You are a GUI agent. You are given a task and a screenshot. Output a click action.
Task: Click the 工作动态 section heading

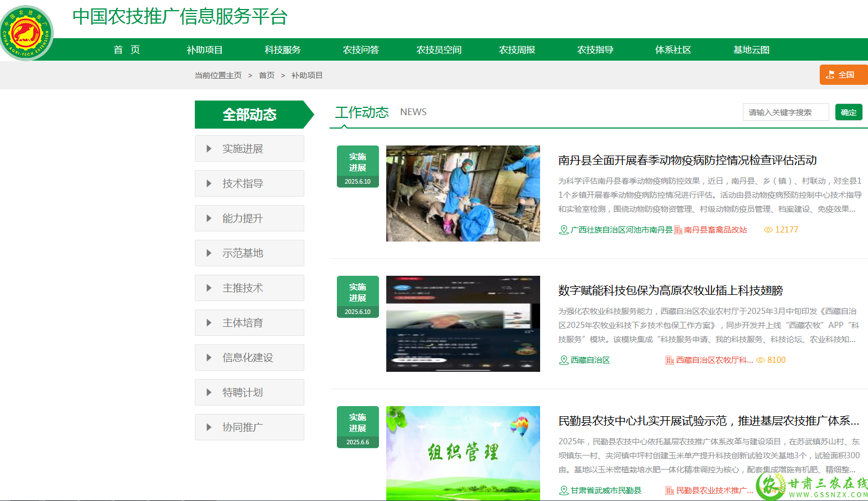pos(362,112)
